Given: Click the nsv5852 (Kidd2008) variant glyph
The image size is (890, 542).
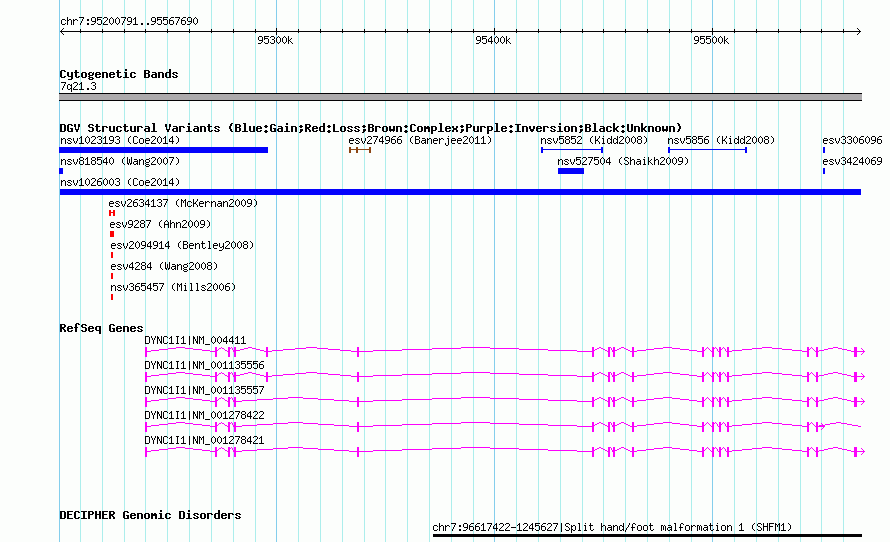Looking at the screenshot, I should tap(572, 150).
